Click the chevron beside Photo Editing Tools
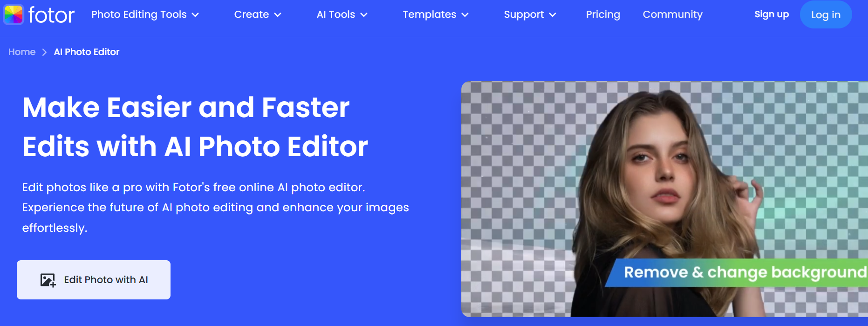 tap(195, 15)
